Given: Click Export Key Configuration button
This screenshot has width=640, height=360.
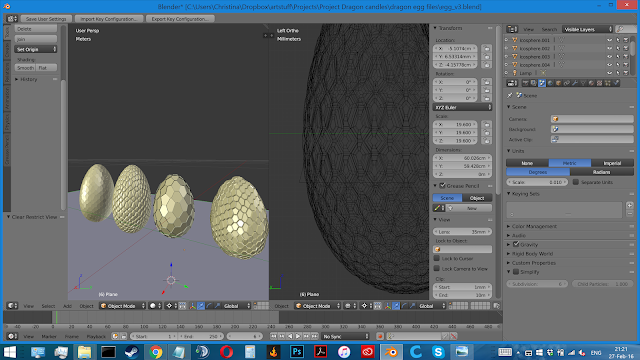Looking at the screenshot, I should pos(180,19).
